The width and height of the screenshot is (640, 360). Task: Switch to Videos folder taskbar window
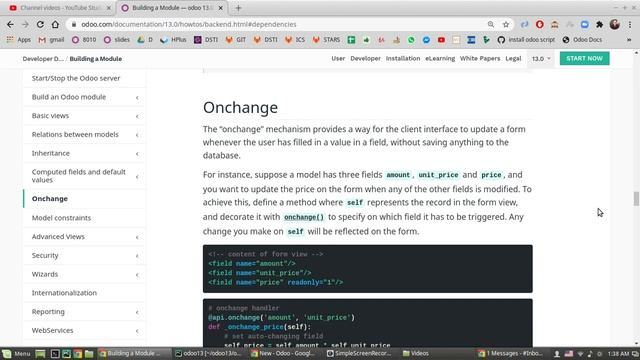pos(416,353)
